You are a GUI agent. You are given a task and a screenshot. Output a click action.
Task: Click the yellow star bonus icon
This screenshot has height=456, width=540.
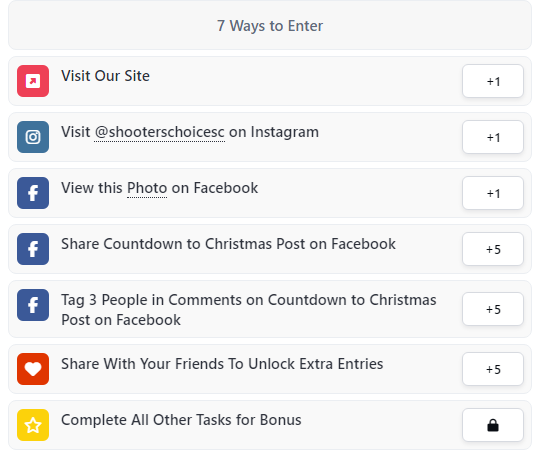tap(33, 425)
